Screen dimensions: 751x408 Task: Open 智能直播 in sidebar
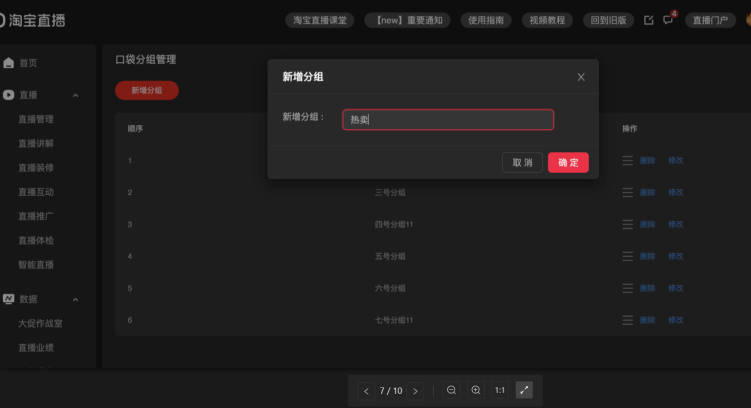(x=36, y=265)
